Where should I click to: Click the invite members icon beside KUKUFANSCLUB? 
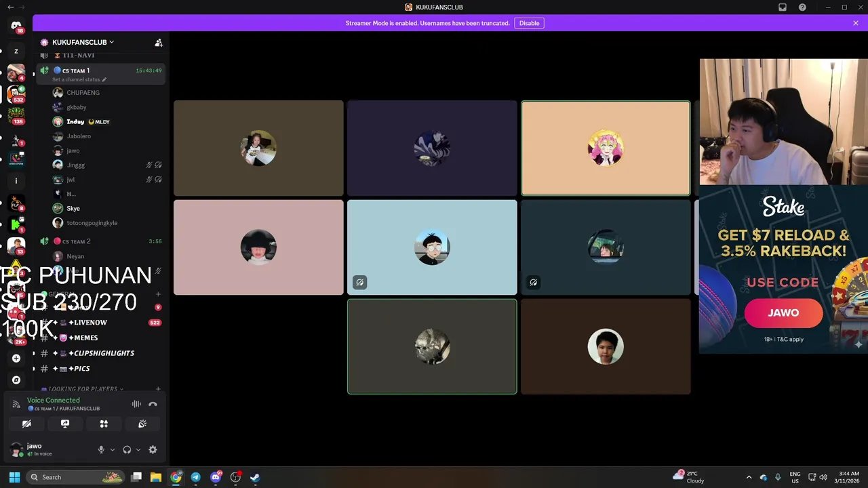click(x=159, y=42)
